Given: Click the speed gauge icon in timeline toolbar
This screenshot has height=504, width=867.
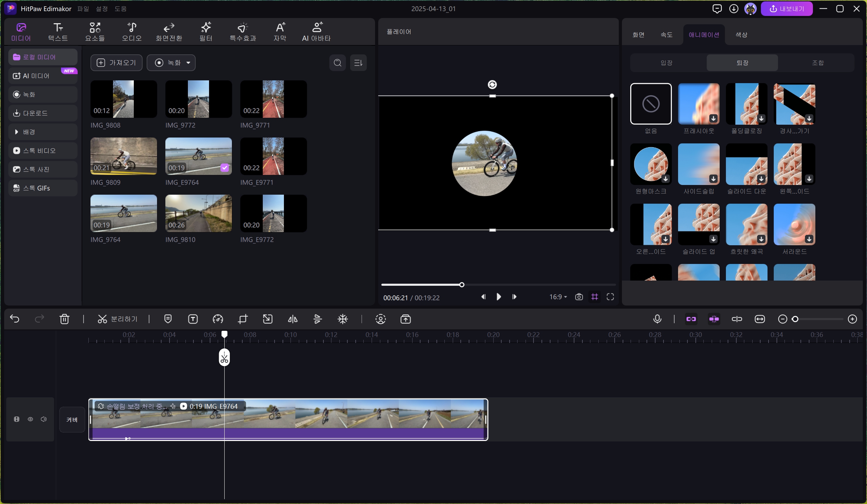Looking at the screenshot, I should [218, 319].
